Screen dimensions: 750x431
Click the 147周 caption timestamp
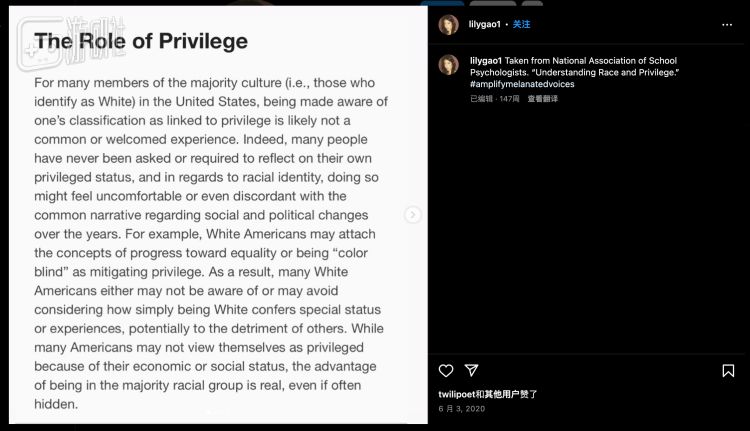[x=509, y=98]
